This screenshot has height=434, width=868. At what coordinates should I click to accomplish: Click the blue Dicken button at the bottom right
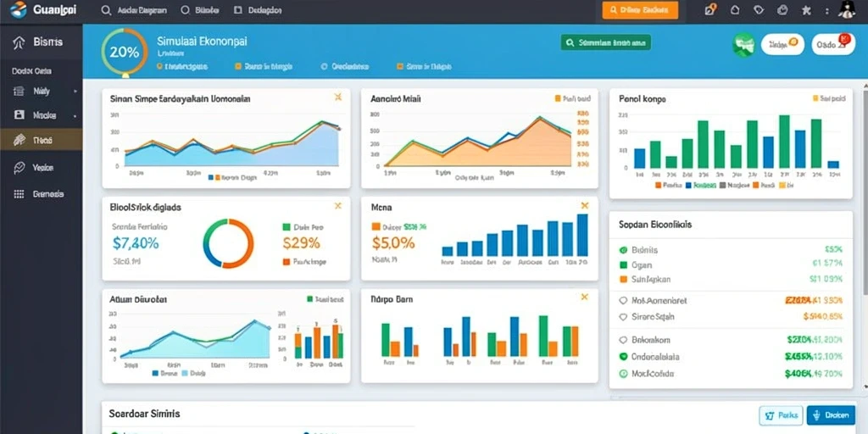coord(831,415)
